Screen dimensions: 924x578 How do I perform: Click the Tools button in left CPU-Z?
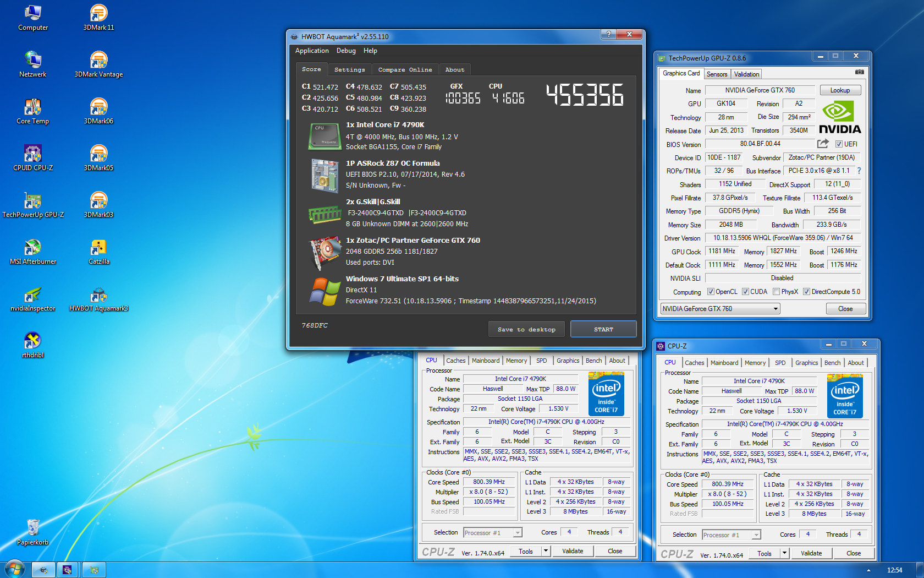[x=526, y=551]
